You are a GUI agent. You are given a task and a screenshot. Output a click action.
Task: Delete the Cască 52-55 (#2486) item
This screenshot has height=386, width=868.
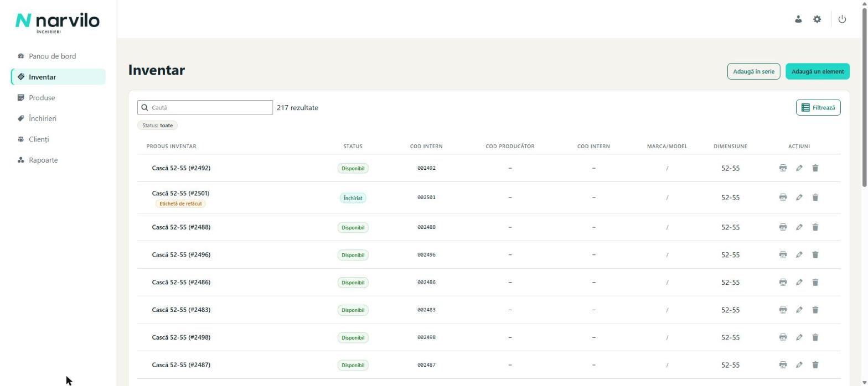[x=815, y=283]
